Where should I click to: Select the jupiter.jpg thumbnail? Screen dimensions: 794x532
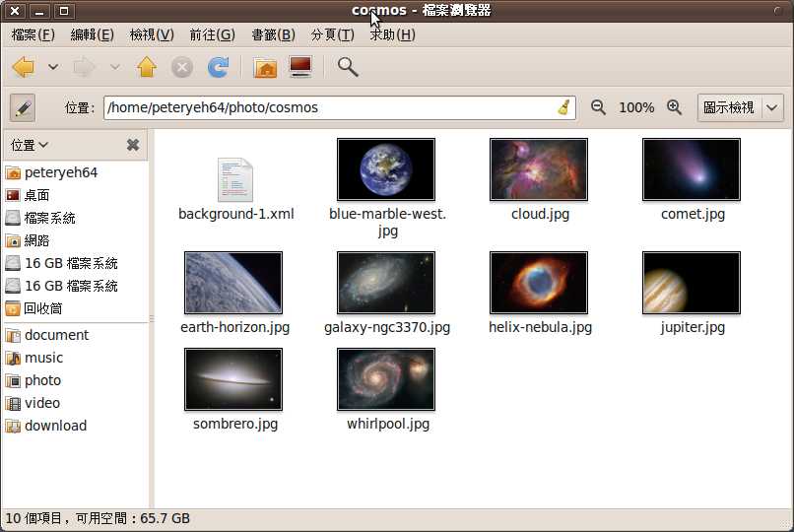pyautogui.click(x=692, y=283)
